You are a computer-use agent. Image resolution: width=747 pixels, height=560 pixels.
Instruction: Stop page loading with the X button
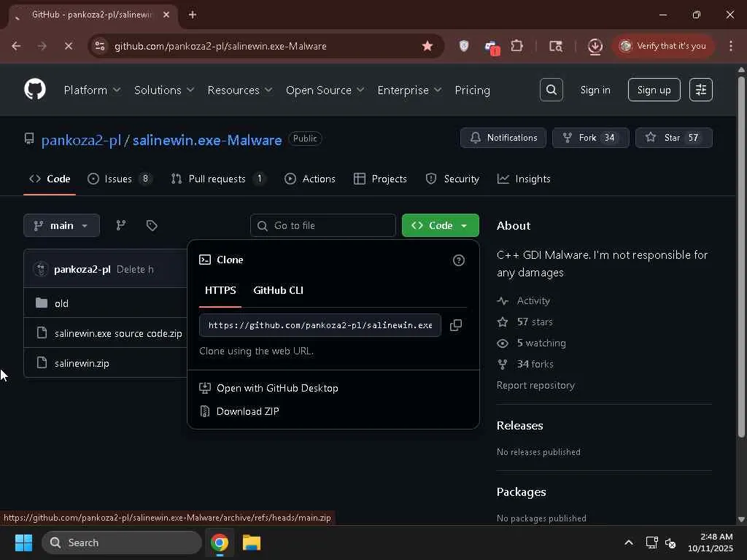68,46
